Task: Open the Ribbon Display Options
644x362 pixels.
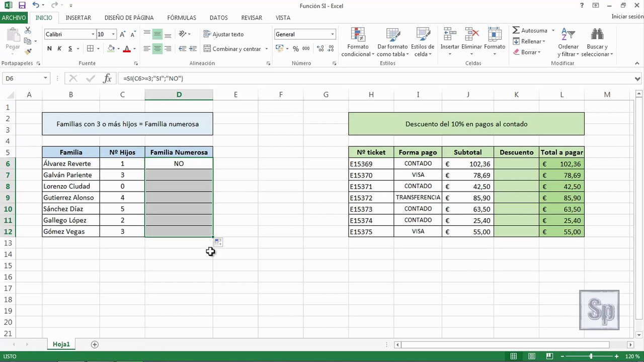Action: [x=596, y=6]
